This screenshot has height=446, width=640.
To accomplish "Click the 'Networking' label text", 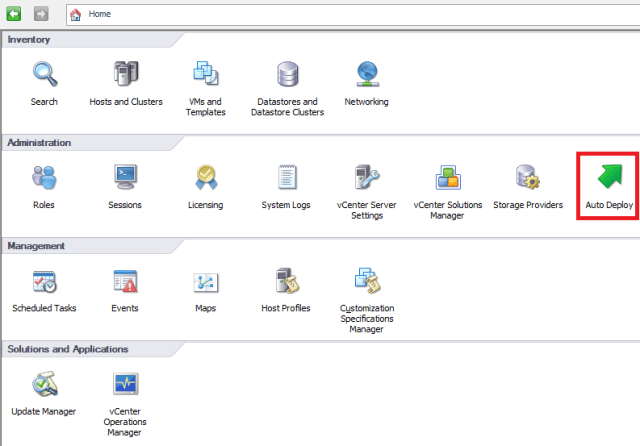I will [x=366, y=102].
